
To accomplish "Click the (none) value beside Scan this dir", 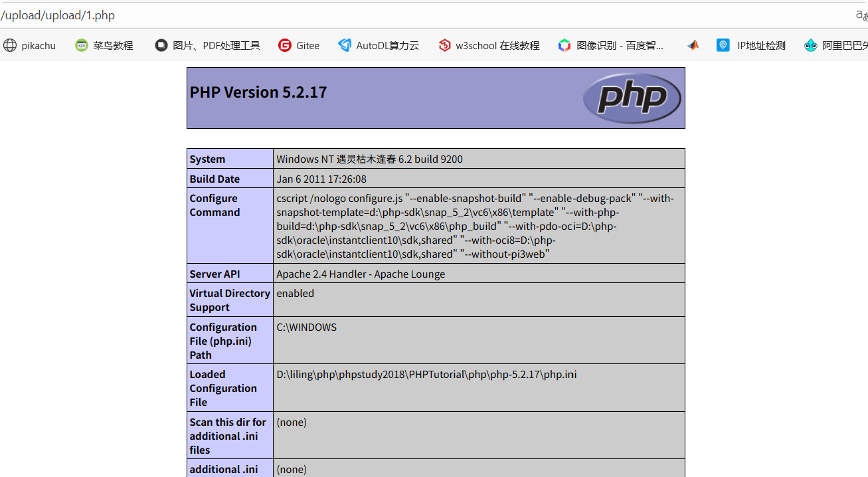I will pos(292,423).
